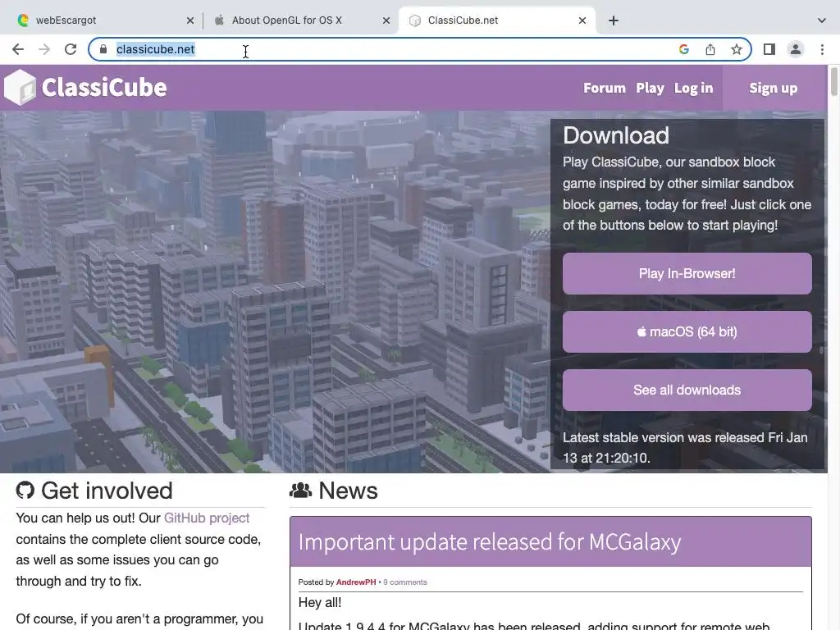Click the people icon beside News

pos(300,491)
